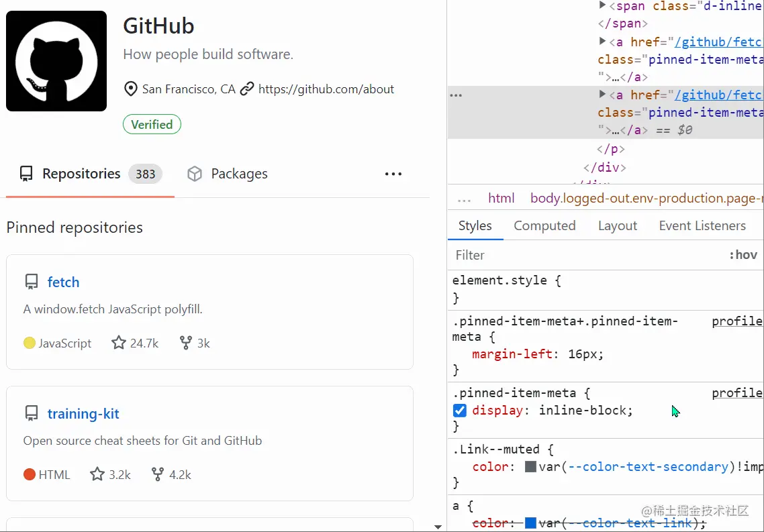Click the training-kit repository book icon
The height and width of the screenshot is (532, 764).
point(31,413)
